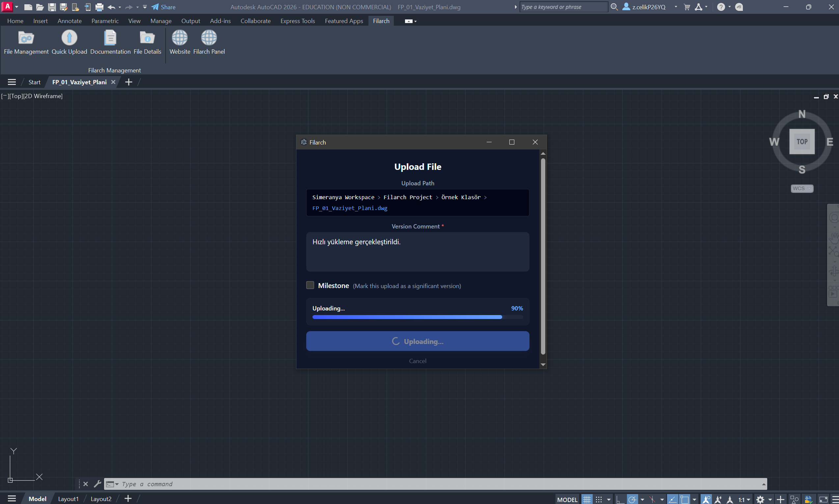The image size is (839, 504).
Task: Click the TOP face of the ViewCube
Action: click(802, 142)
